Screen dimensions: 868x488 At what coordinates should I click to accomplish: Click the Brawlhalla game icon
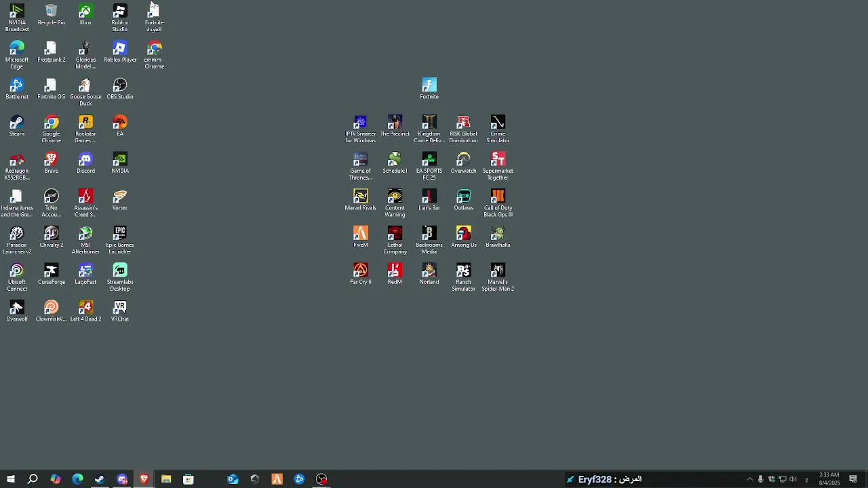click(x=498, y=237)
